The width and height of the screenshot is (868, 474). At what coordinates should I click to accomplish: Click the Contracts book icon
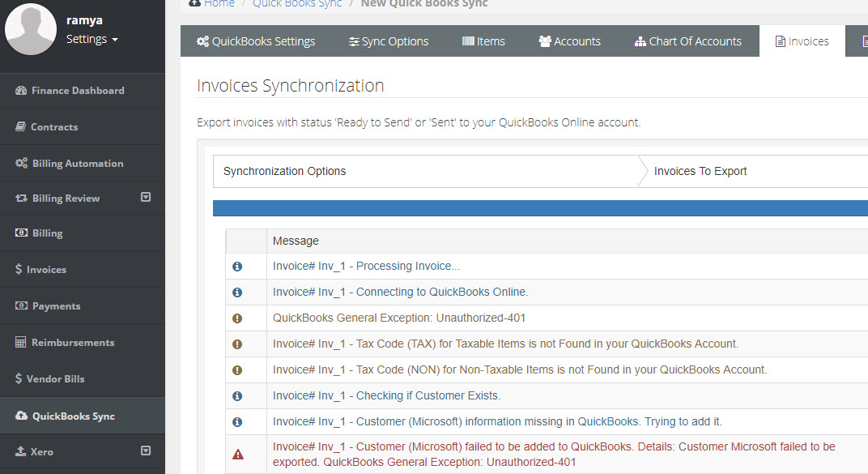21,127
